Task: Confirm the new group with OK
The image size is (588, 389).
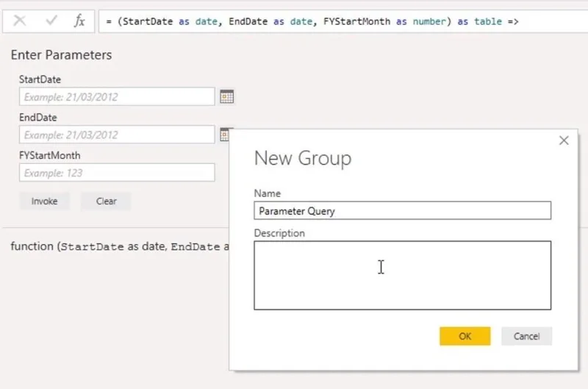Action: pos(465,336)
